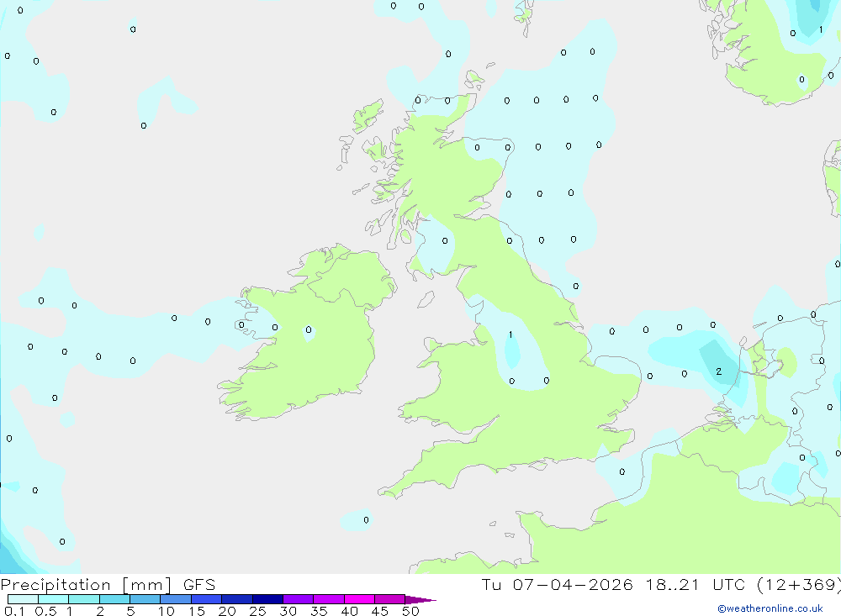Click the date text 'Tu 07-04-2026'
Screen dimensions: 841x616
click(557, 584)
